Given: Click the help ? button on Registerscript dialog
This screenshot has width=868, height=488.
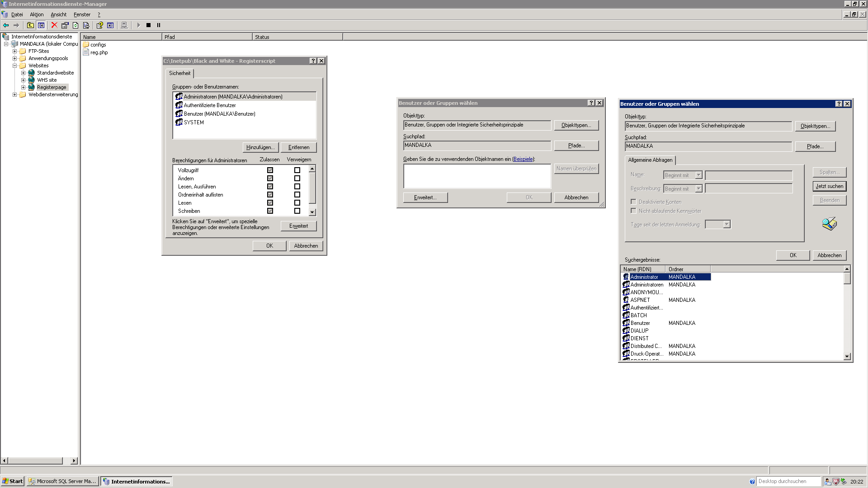Looking at the screenshot, I should (313, 61).
